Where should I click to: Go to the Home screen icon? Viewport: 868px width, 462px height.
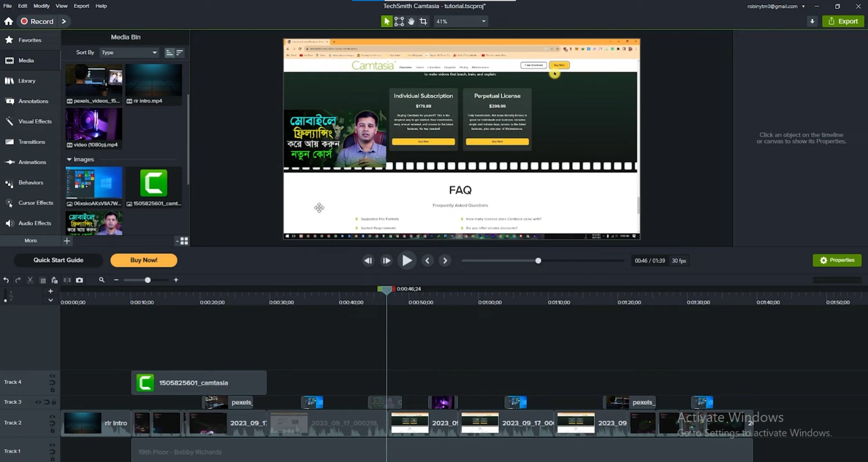pos(9,21)
